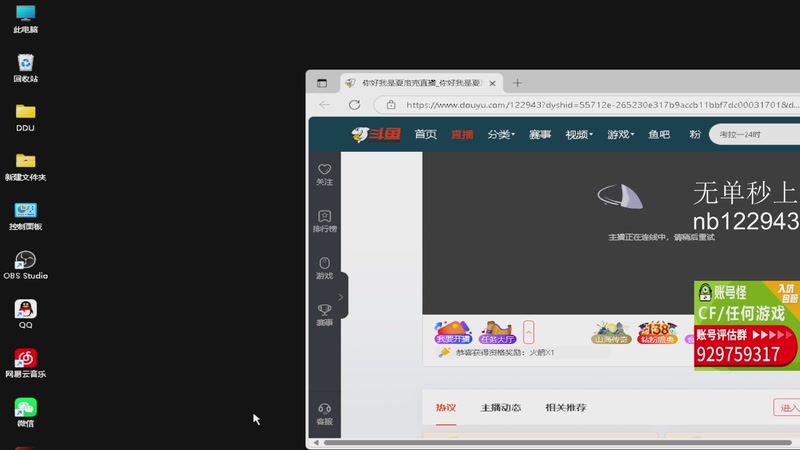This screenshot has width=800, height=450.
Task: Open 关注 heart icon in sidebar
Action: pyautogui.click(x=324, y=174)
